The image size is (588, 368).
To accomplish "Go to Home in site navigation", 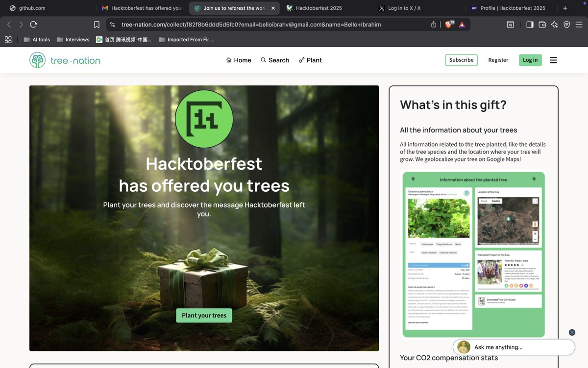I will click(x=239, y=60).
